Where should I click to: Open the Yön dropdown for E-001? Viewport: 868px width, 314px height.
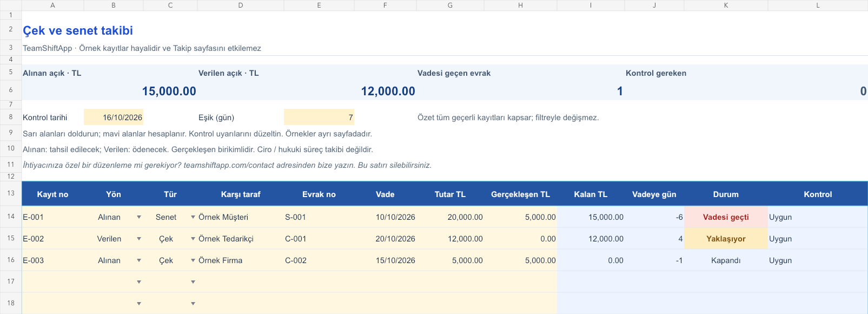139,217
